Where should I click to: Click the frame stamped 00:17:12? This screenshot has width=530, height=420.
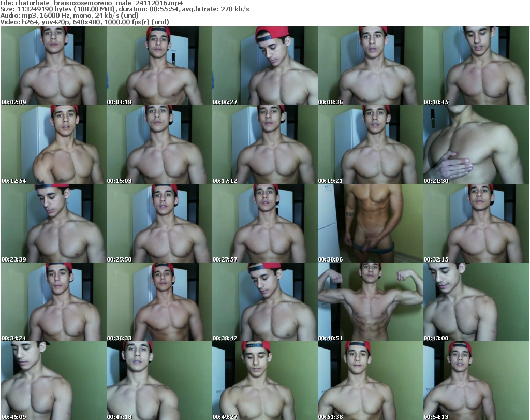[264, 144]
